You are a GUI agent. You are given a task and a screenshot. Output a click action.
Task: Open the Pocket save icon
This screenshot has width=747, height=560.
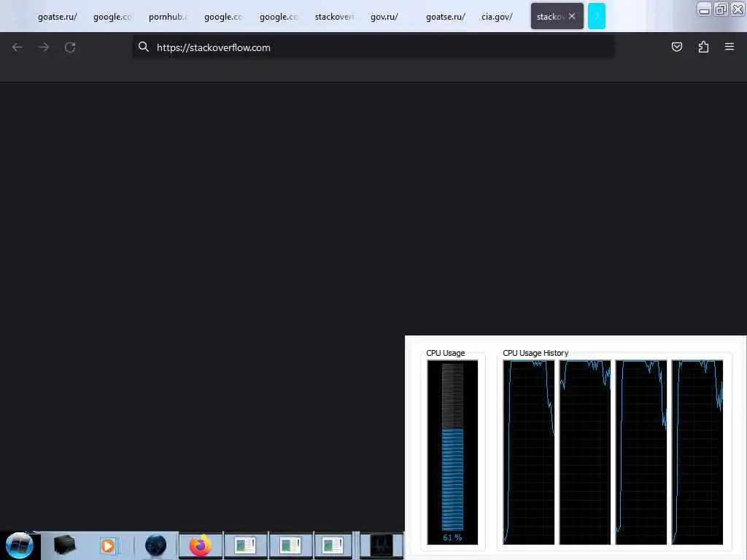pyautogui.click(x=676, y=47)
